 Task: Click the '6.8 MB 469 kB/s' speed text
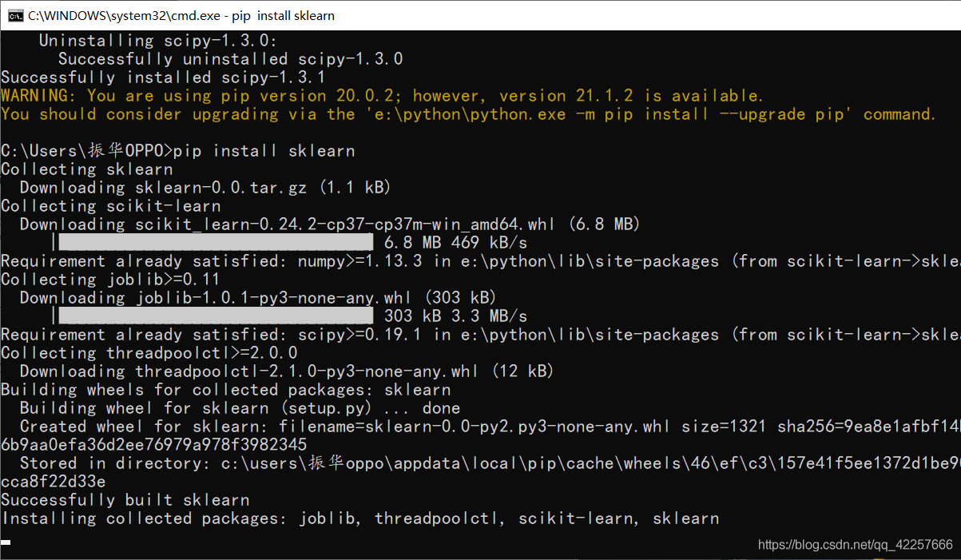coord(455,243)
